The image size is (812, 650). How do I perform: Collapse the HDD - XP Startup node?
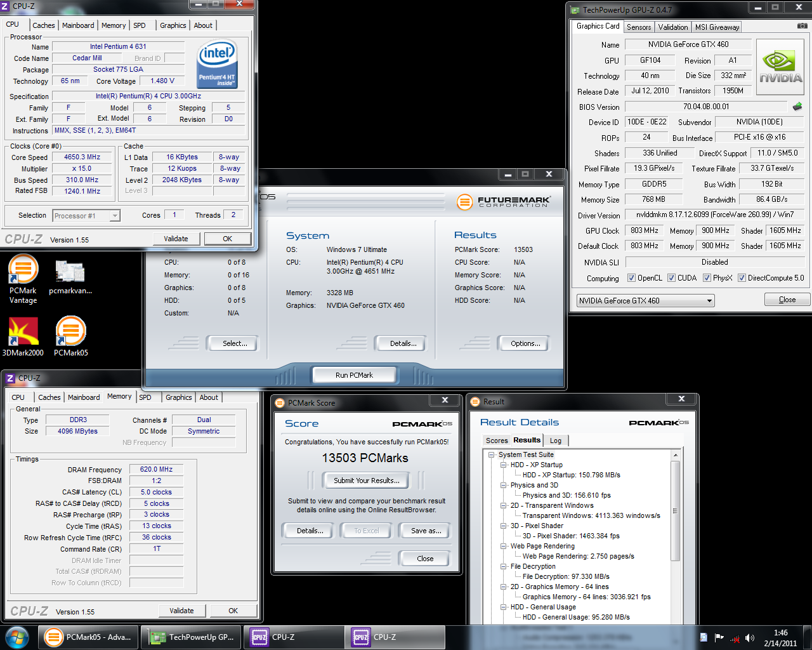tap(504, 465)
